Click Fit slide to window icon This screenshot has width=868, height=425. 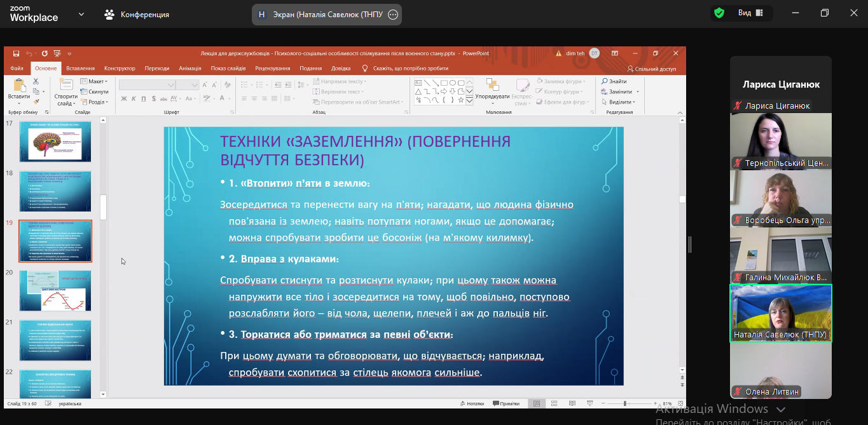click(679, 403)
